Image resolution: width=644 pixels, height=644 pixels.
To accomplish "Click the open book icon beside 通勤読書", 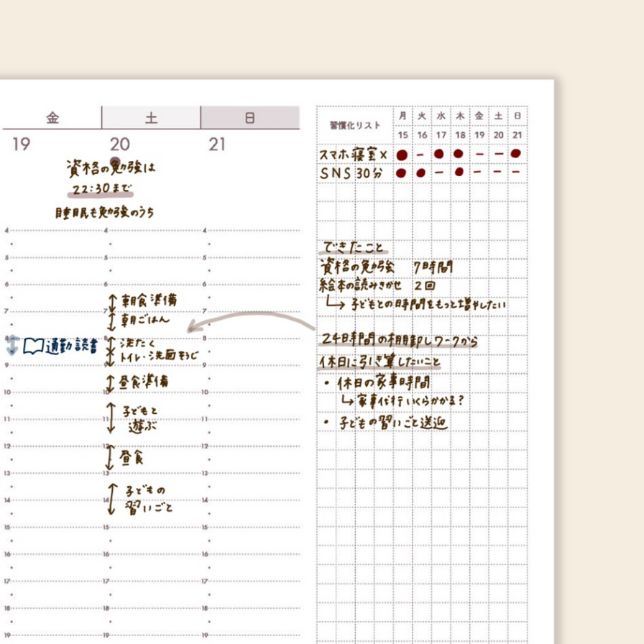I will point(33,346).
